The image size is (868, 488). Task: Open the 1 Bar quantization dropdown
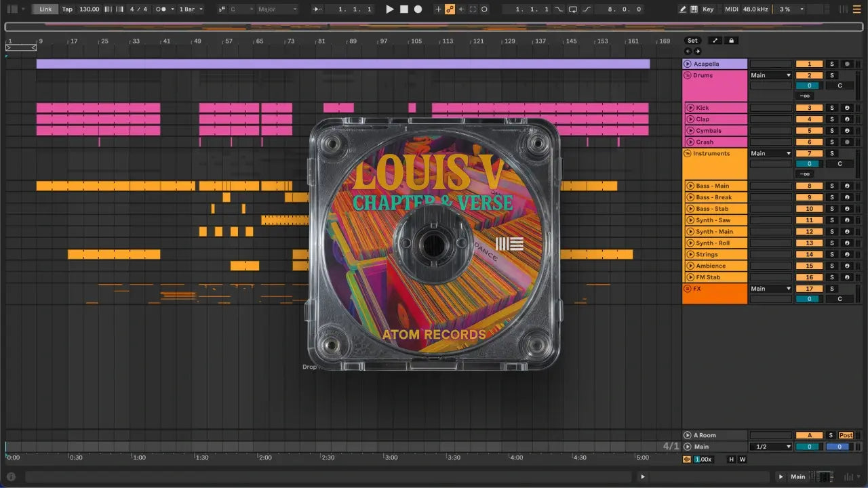point(190,9)
